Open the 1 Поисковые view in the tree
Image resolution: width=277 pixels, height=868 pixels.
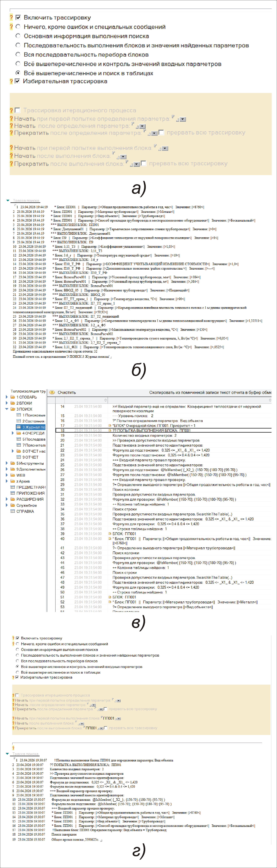click(31, 415)
